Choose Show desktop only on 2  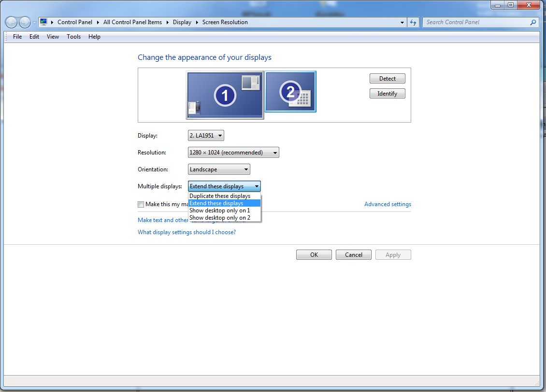point(224,218)
